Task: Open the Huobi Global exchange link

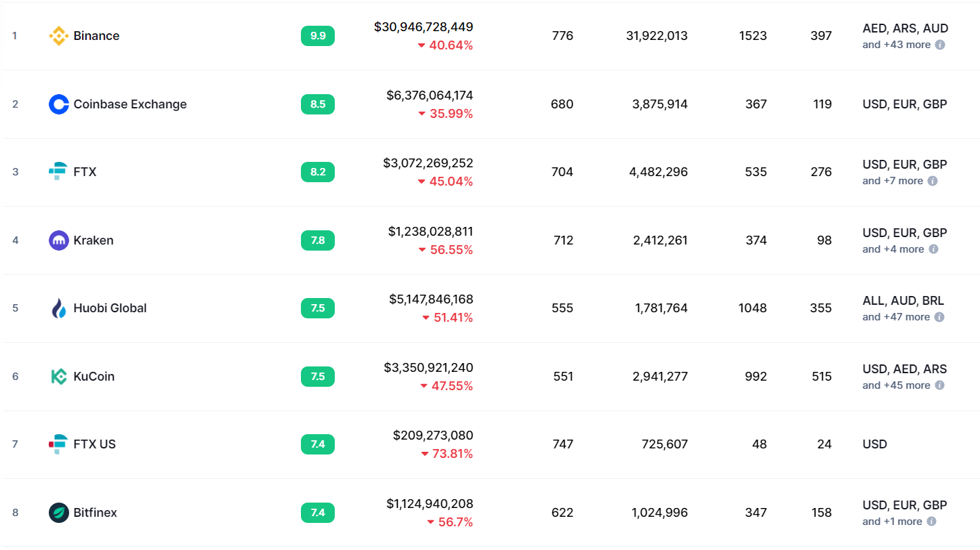Action: click(110, 308)
